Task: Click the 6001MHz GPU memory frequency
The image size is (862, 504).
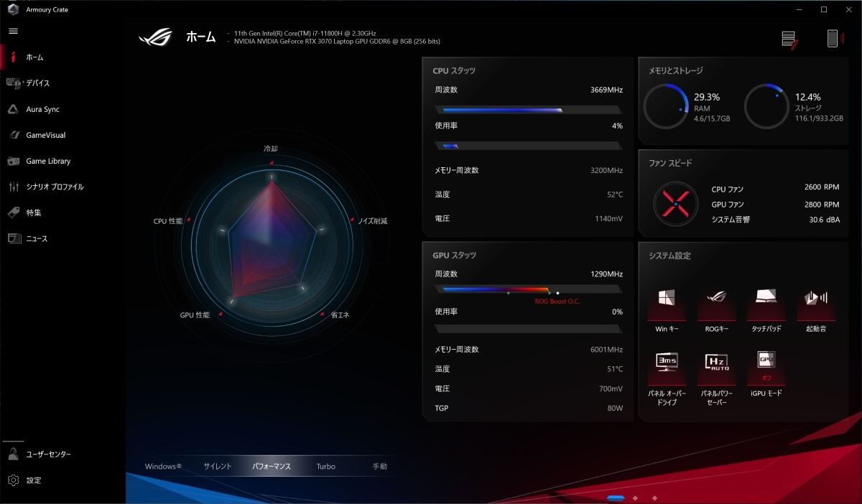Action: click(x=606, y=350)
